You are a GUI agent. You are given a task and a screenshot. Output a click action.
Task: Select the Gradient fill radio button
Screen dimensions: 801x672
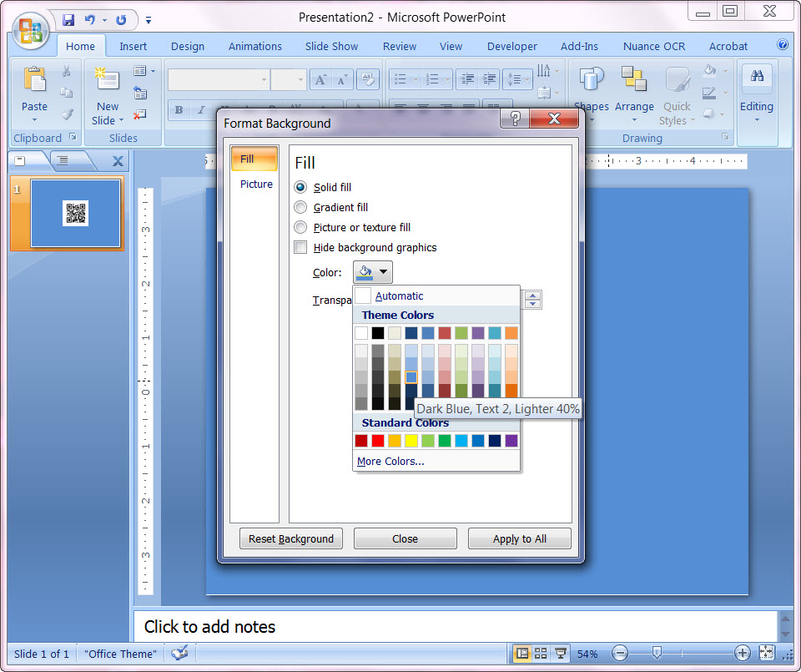[x=300, y=207]
